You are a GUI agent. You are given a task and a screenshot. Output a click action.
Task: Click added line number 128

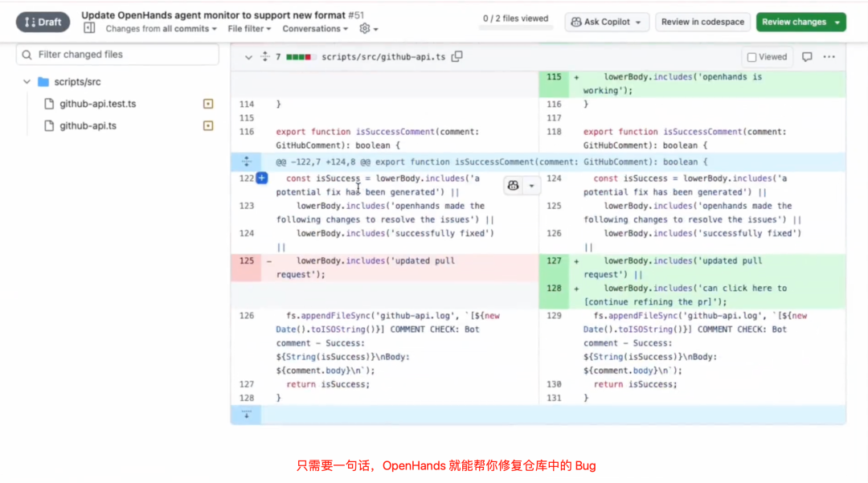pyautogui.click(x=554, y=289)
